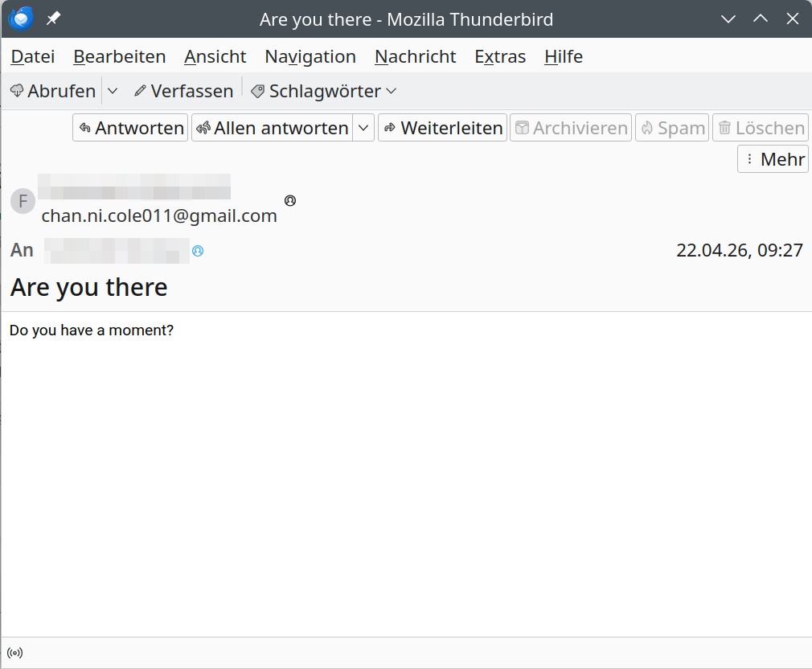Open the Mehr more actions menu
Screen dimensions: 812x669
coord(773,159)
